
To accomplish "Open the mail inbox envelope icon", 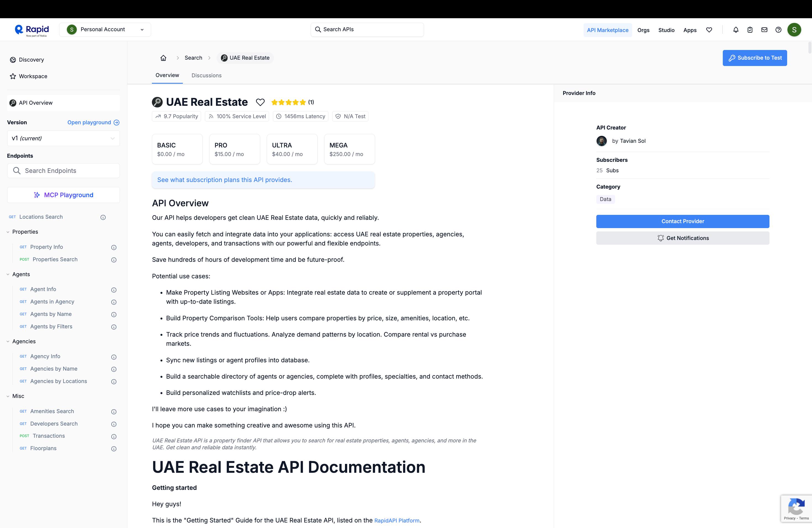I will pos(764,30).
